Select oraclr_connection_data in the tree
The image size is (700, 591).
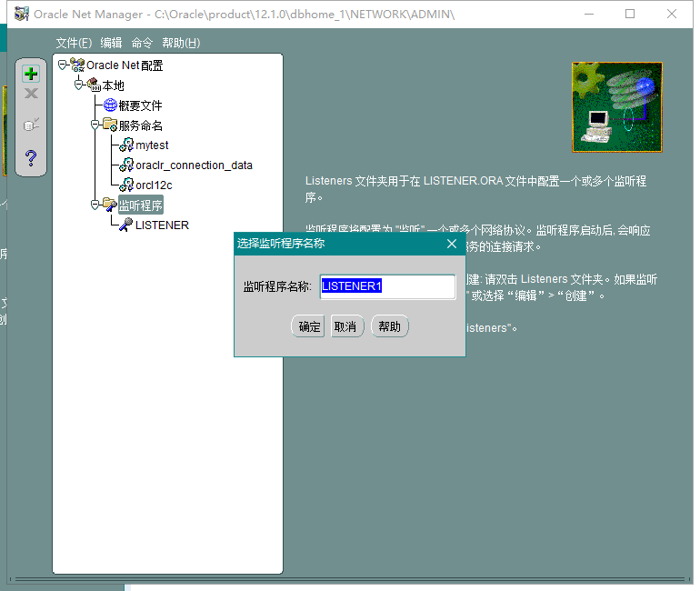194,165
